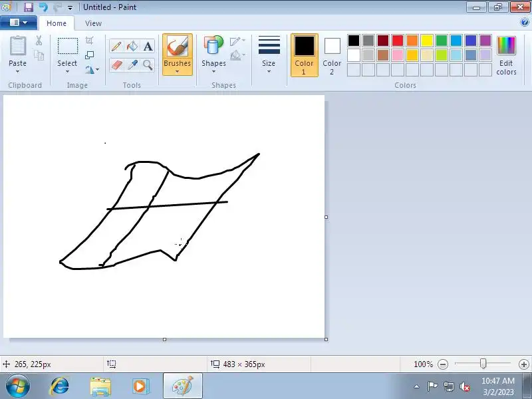Open Internet Explorer from the taskbar
The image size is (532, 399).
[x=59, y=386]
